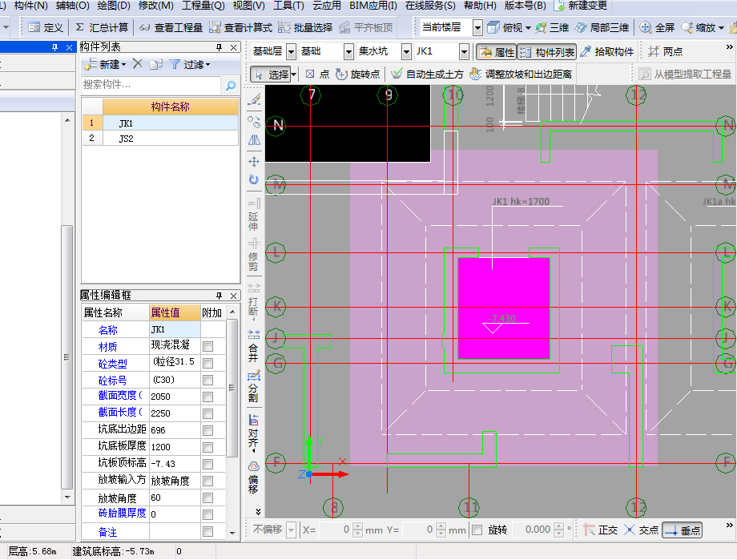Image resolution: width=737 pixels, height=560 pixels.
Task: Click the magenta JK1 pit in drawing
Action: click(x=504, y=308)
